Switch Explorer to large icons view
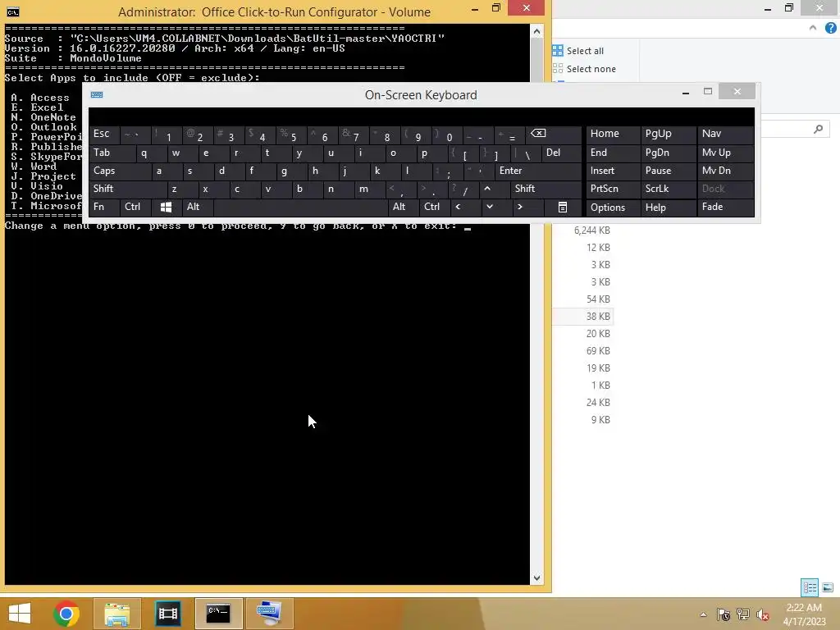This screenshot has width=840, height=630. coord(828,587)
